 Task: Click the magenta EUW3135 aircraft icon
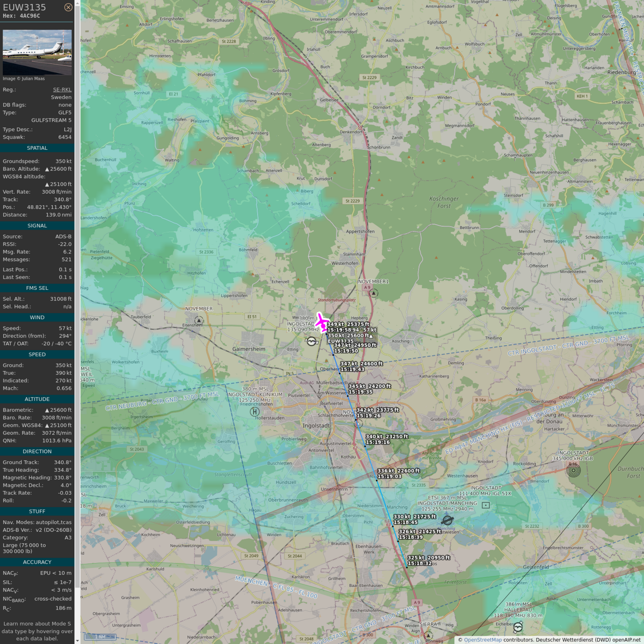point(321,322)
